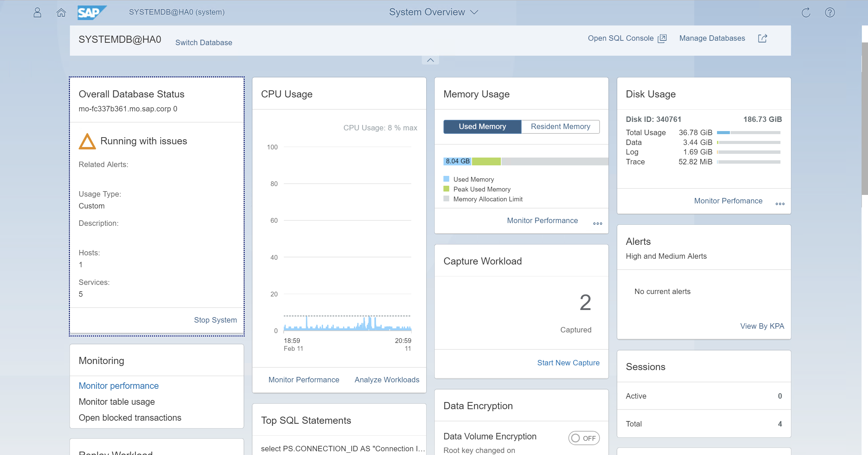
Task: Select the Used Memory tab
Action: tap(482, 127)
